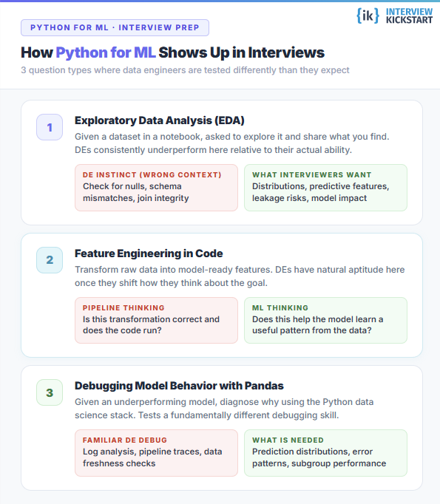This screenshot has height=504, width=440.
Task: Click text 'Log analysis, pipeline traces, data'
Action: [x=152, y=452]
